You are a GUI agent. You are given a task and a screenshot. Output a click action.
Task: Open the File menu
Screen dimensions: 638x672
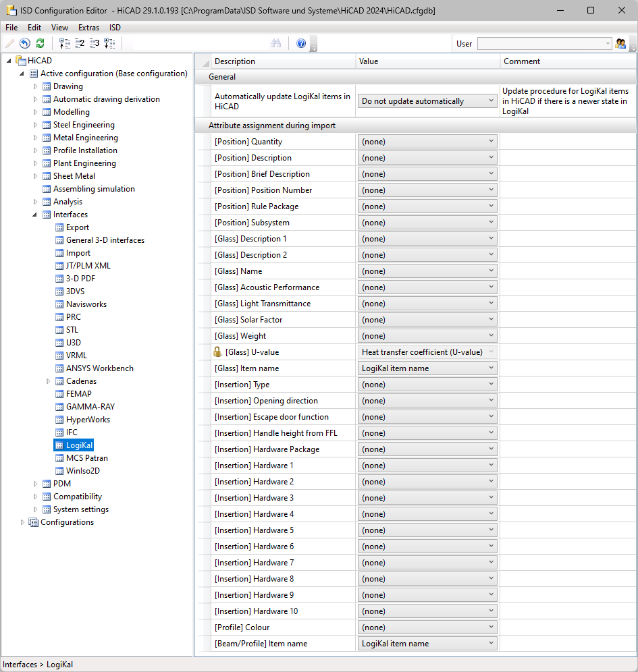click(11, 28)
